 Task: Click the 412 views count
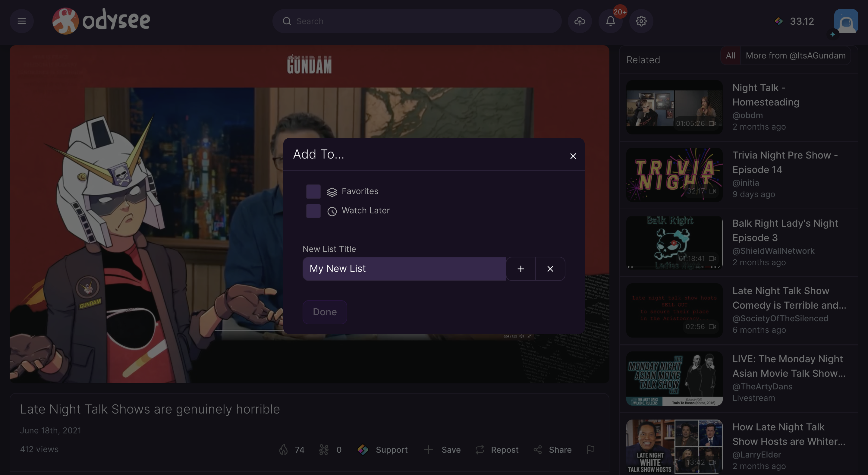pos(39,449)
